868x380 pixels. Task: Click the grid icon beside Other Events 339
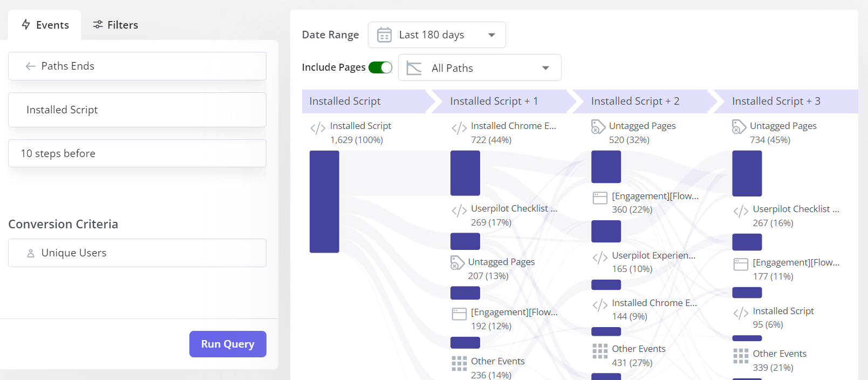[x=741, y=356]
